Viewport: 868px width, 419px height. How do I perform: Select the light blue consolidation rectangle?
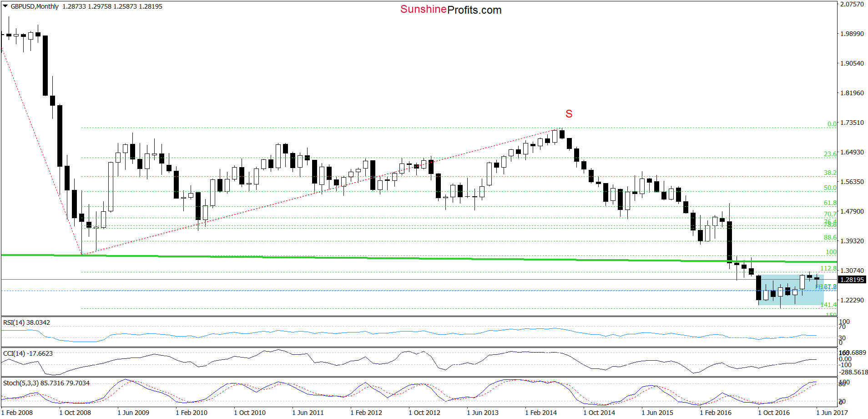coord(791,290)
